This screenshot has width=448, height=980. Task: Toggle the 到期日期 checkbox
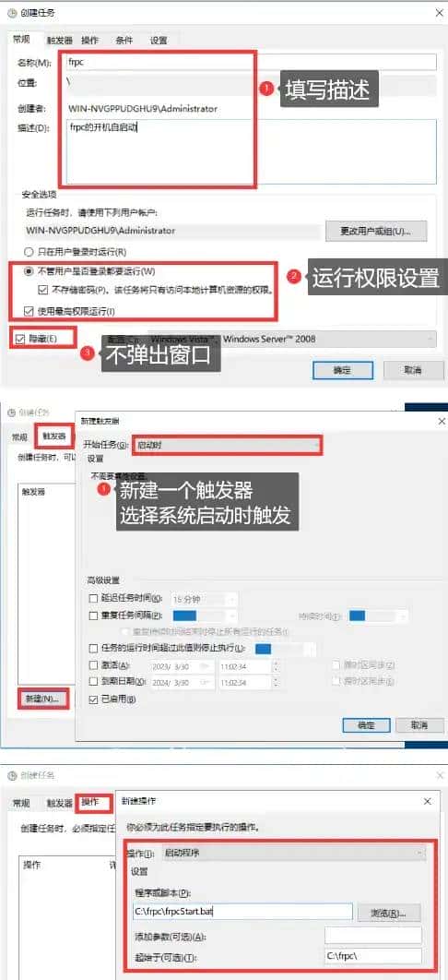(x=94, y=681)
